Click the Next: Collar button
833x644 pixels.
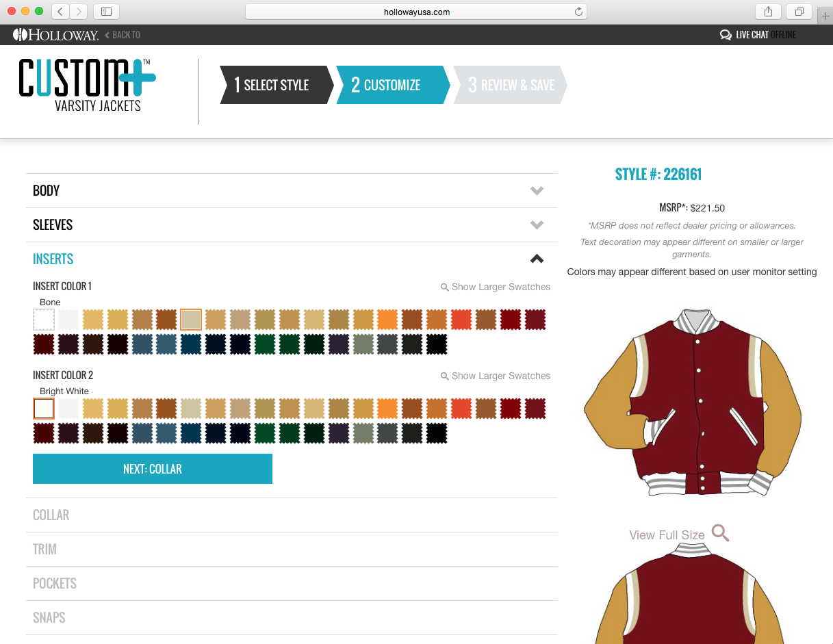[x=153, y=469]
